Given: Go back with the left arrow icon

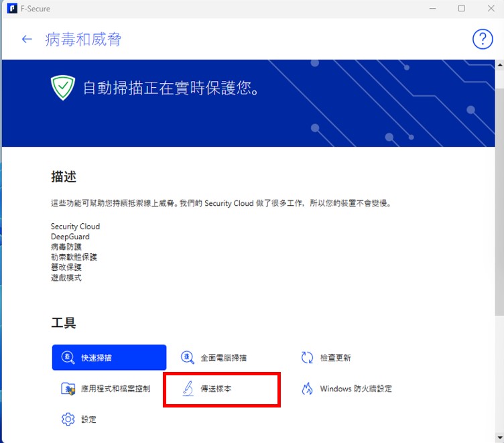Looking at the screenshot, I should [x=27, y=40].
